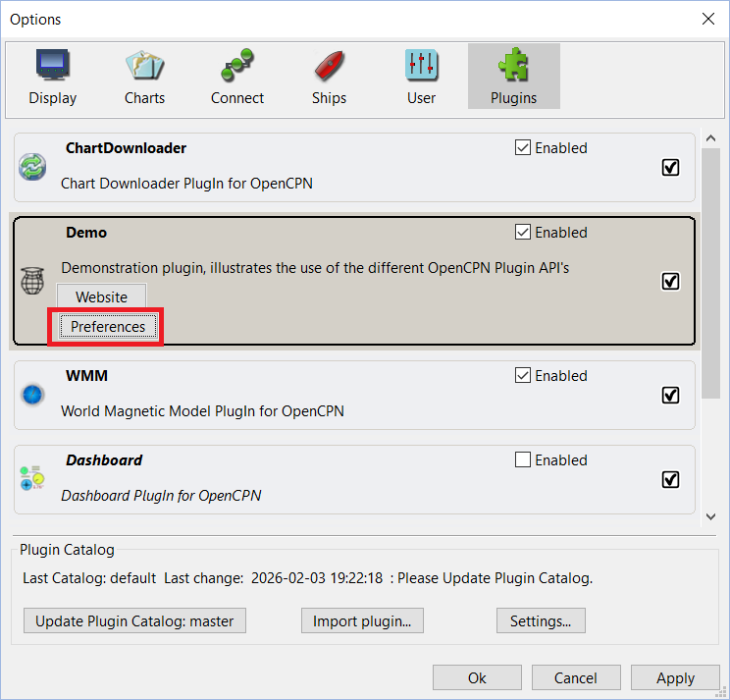Toggle Demo plugin right-side bold checkbox
Screen dimensions: 730x700
click(x=670, y=282)
